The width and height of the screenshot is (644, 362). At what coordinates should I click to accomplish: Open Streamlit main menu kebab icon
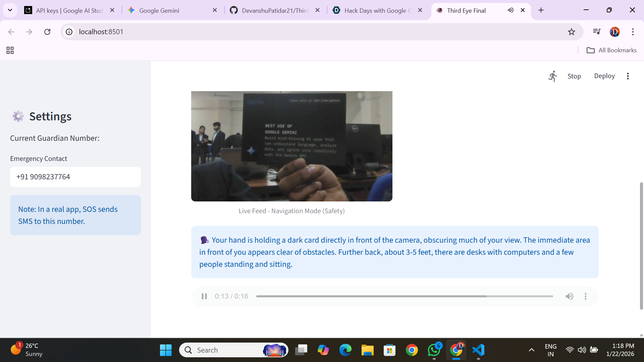[628, 76]
